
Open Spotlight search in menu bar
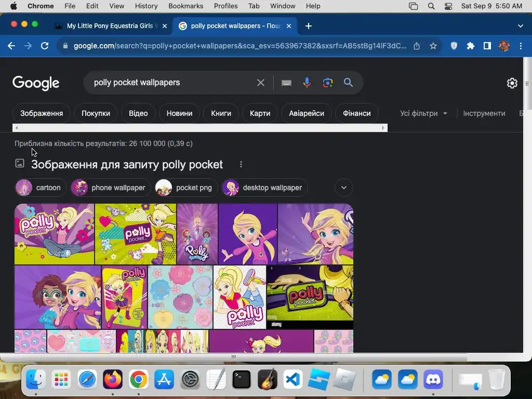(x=431, y=6)
